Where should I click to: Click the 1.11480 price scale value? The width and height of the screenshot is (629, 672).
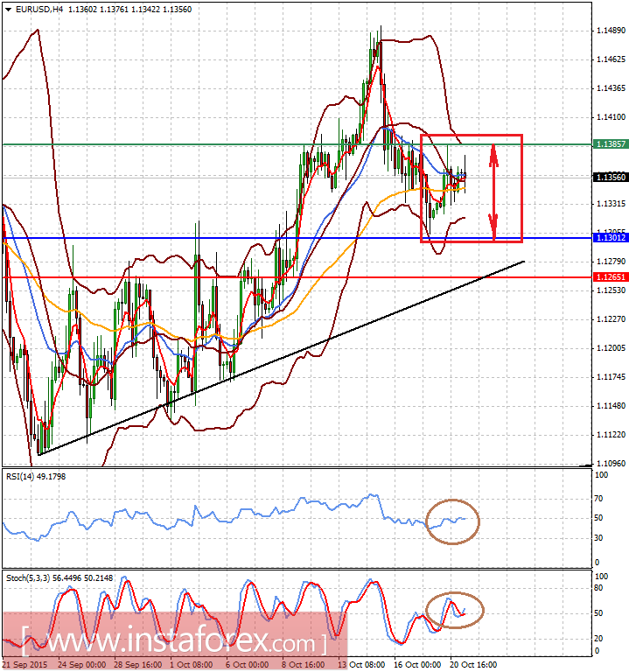[611, 406]
